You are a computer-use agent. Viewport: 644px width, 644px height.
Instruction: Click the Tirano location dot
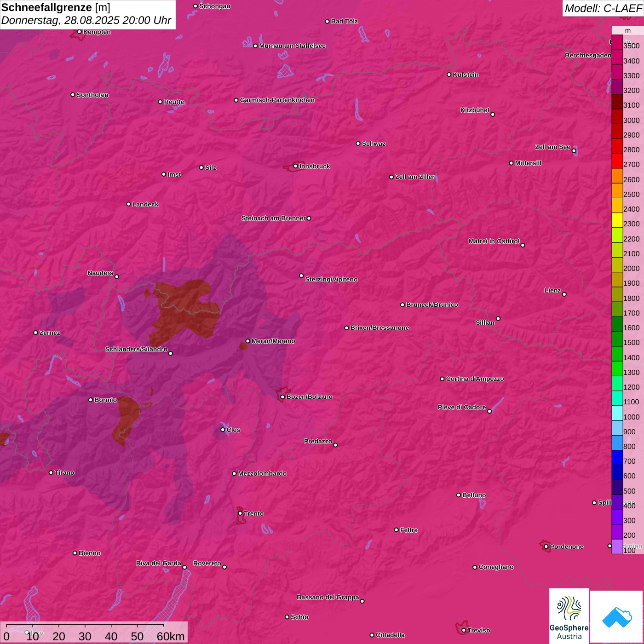tap(51, 472)
